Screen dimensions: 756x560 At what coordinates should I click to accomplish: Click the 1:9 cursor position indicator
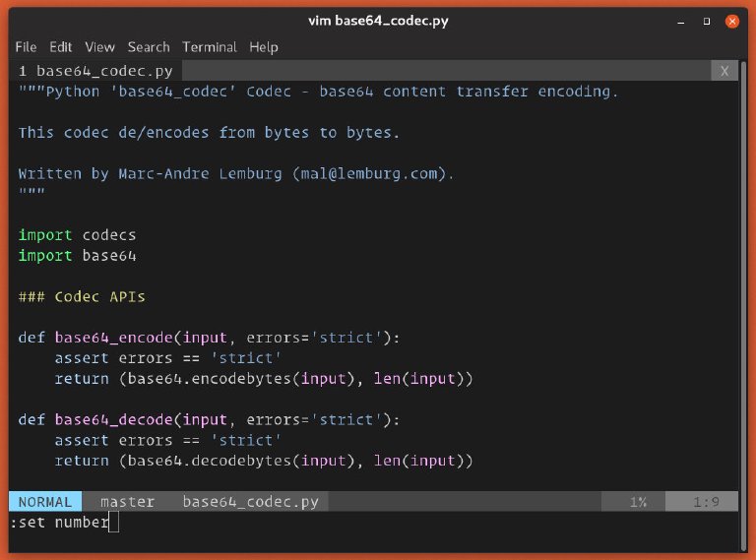[x=706, y=502]
